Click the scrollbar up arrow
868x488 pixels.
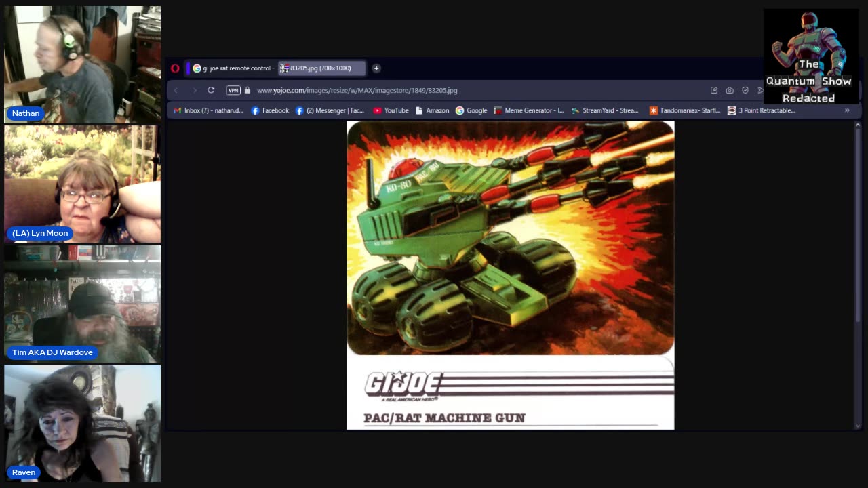coord(858,125)
